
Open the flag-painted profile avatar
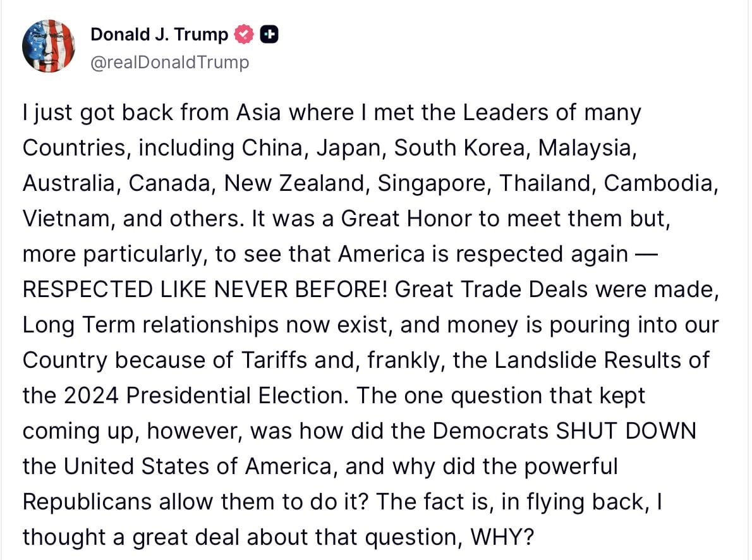coord(49,46)
